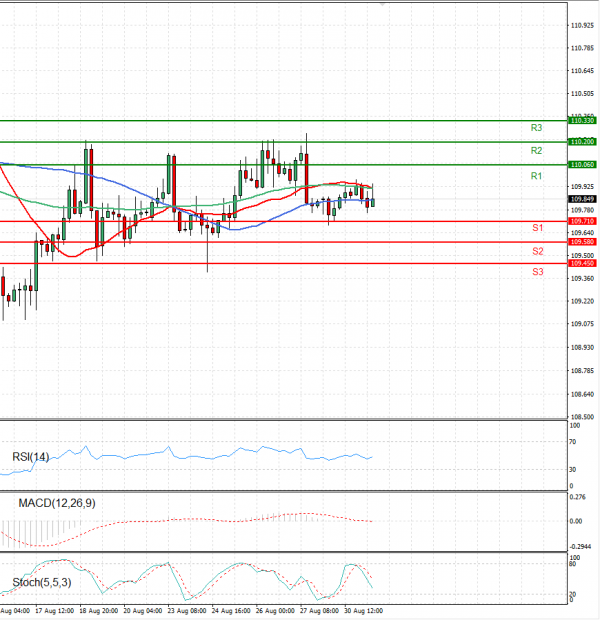Click the 26 Aug 00:00 time label
Screen dimensions: 600x620
point(275,611)
